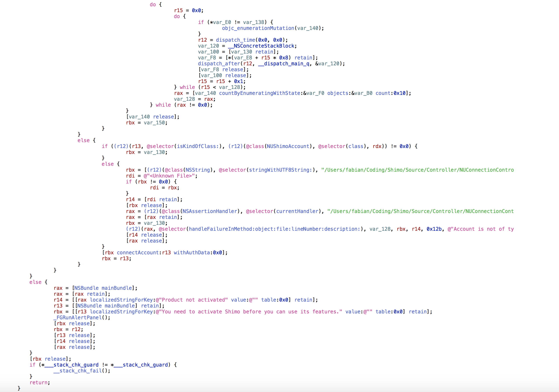Click the var_F8 assignment line
The height and width of the screenshot is (392, 559).
(x=258, y=58)
